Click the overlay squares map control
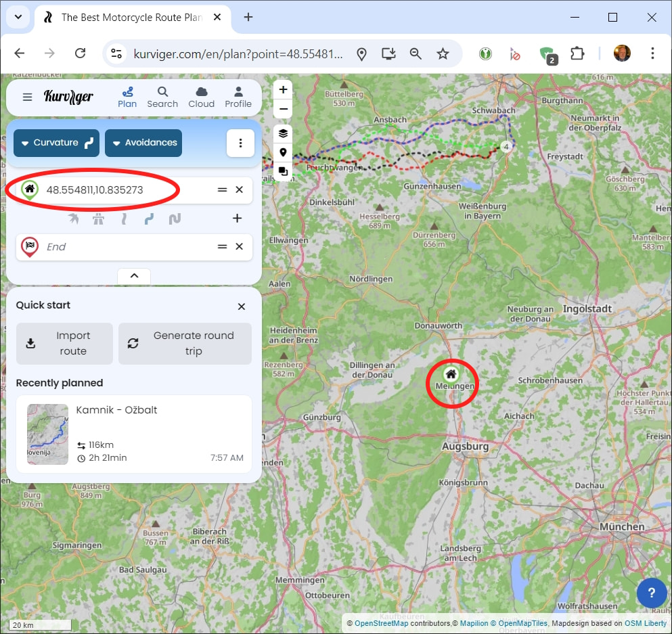Image resolution: width=672 pixels, height=634 pixels. point(283,172)
